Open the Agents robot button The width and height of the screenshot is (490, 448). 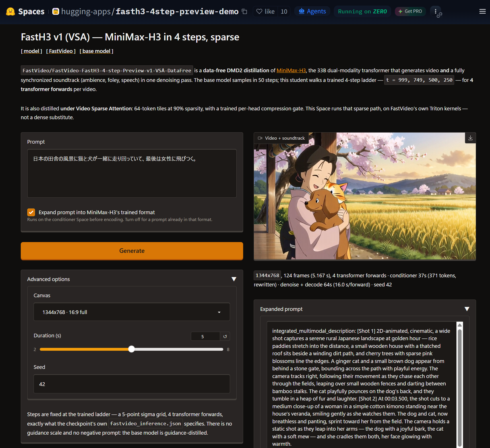[x=312, y=11]
